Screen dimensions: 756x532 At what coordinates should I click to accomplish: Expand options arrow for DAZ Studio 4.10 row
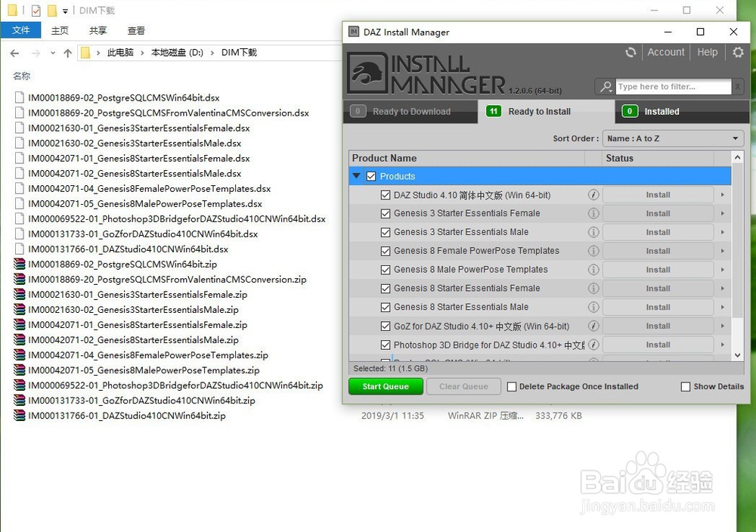[723, 195]
